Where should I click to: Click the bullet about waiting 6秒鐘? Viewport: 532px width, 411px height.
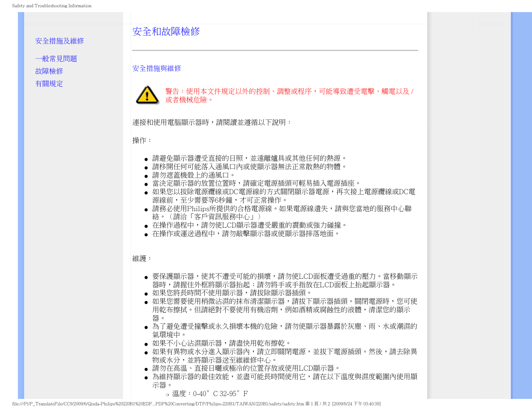click(x=283, y=196)
